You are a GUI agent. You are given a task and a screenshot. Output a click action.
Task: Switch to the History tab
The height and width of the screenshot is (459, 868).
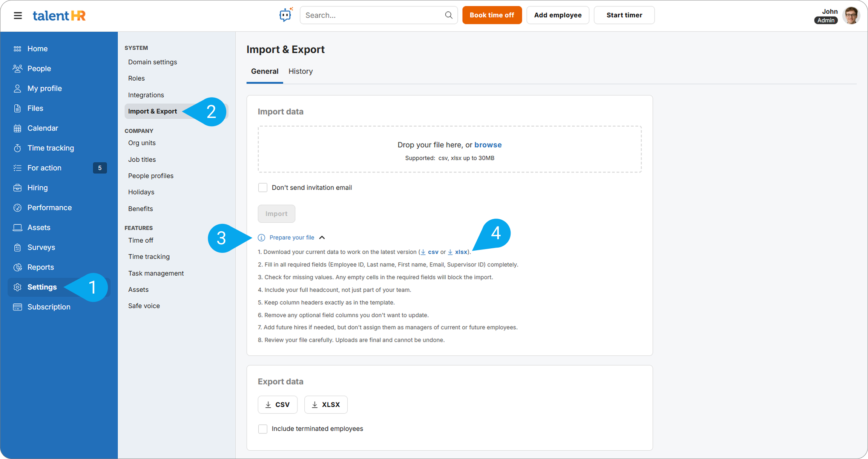(301, 71)
